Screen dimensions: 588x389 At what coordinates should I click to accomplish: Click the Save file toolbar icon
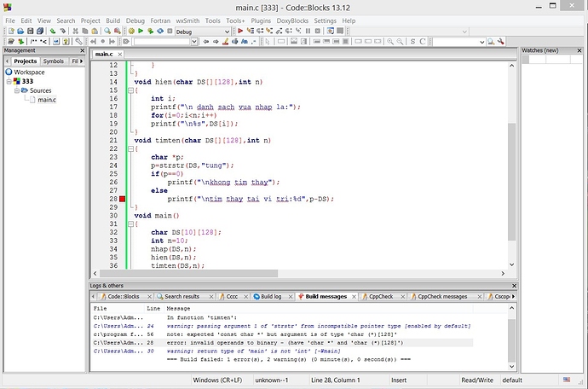tap(29, 31)
